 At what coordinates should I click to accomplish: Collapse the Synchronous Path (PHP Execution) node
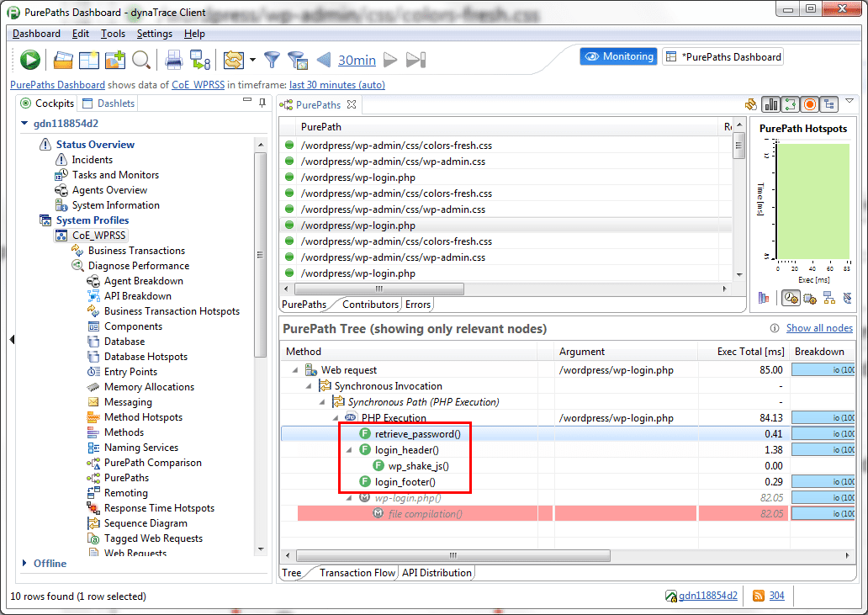point(322,402)
